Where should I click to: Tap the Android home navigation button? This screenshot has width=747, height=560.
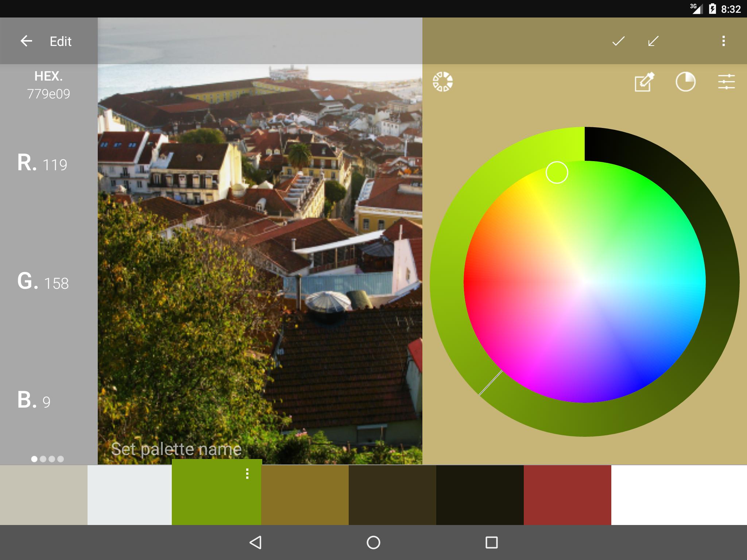[373, 542]
